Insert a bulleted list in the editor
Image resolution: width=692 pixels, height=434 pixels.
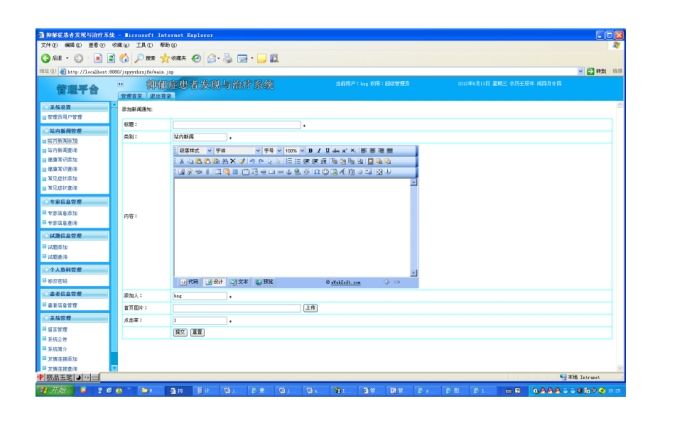coord(298,161)
